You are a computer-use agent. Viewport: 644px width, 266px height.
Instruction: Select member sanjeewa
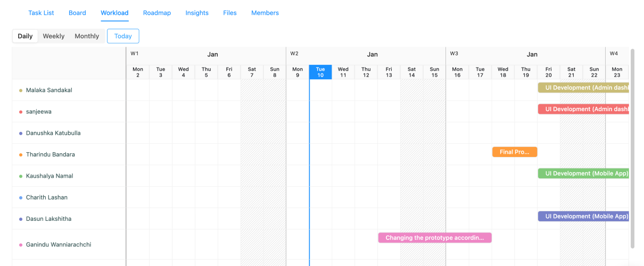tap(39, 112)
